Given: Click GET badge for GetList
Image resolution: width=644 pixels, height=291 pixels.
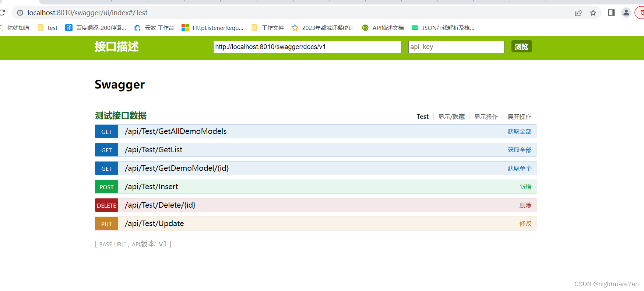Looking at the screenshot, I should 106,150.
